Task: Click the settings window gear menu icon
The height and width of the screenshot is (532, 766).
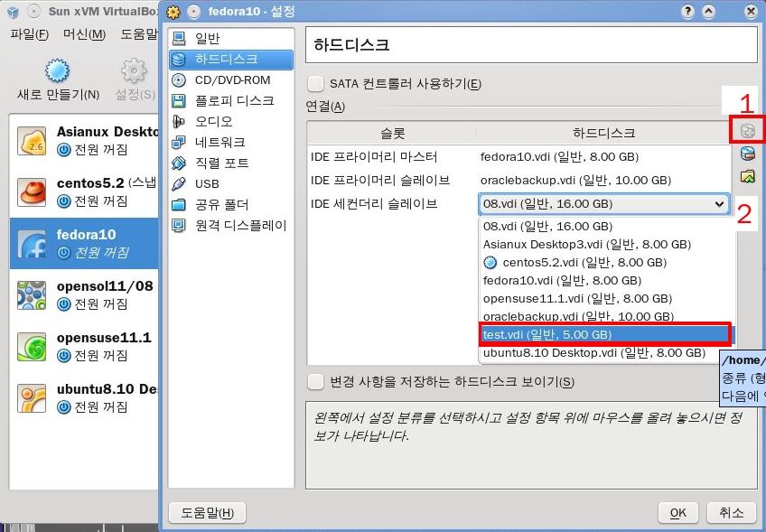Action: (173, 12)
